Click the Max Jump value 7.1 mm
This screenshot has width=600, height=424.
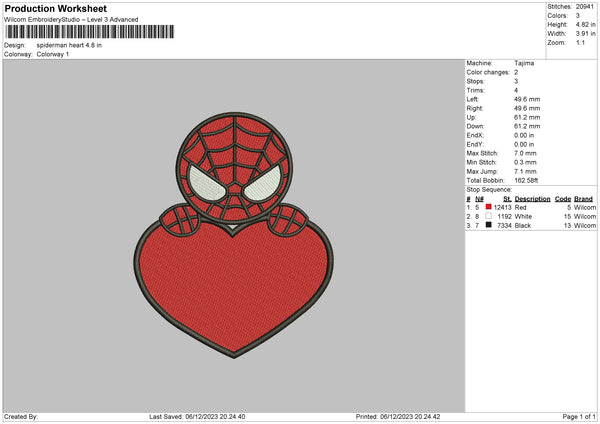coord(525,171)
